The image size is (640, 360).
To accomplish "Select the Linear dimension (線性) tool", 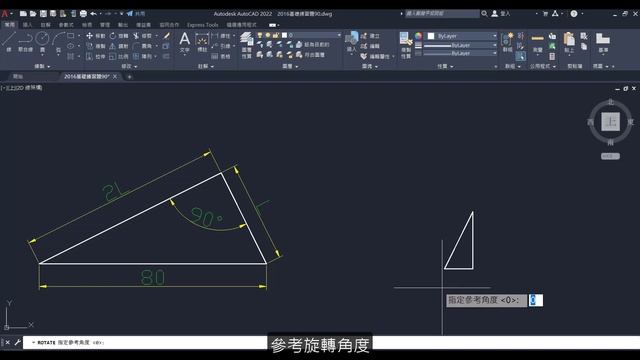I will 222,36.
